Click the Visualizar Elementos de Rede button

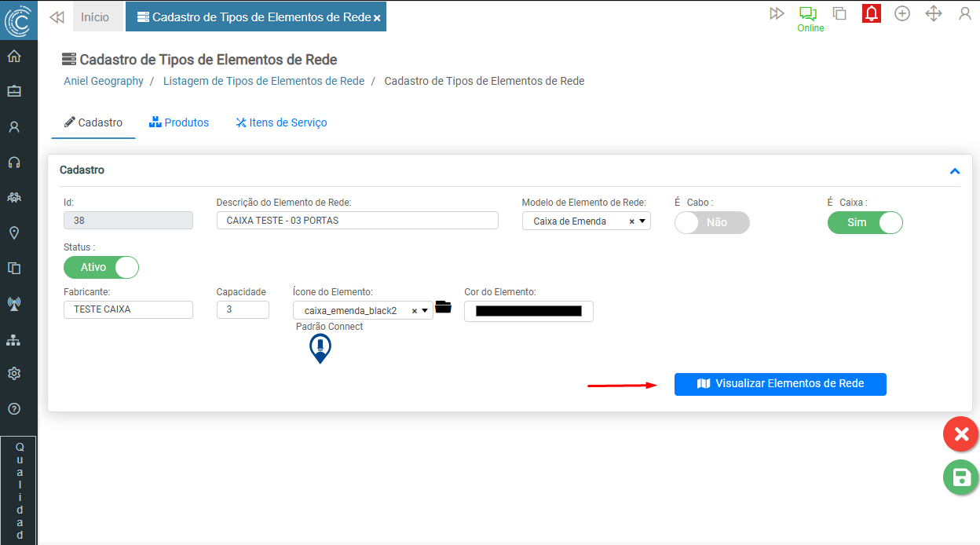[780, 384]
